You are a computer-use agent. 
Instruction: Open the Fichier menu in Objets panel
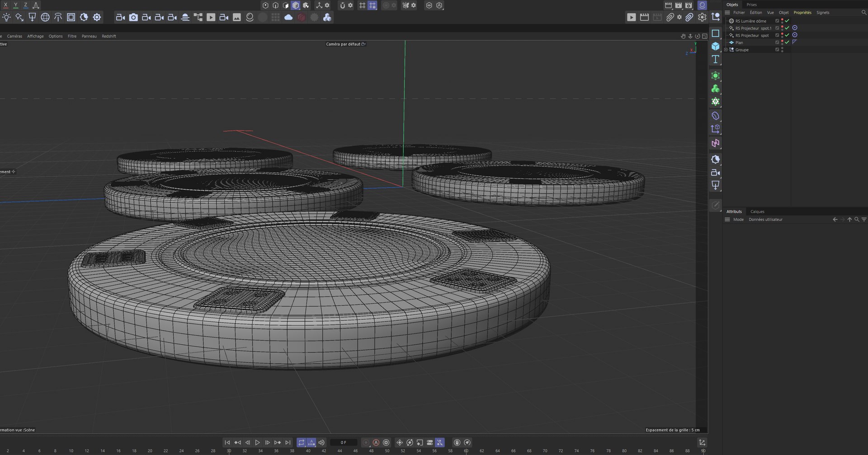pyautogui.click(x=739, y=13)
